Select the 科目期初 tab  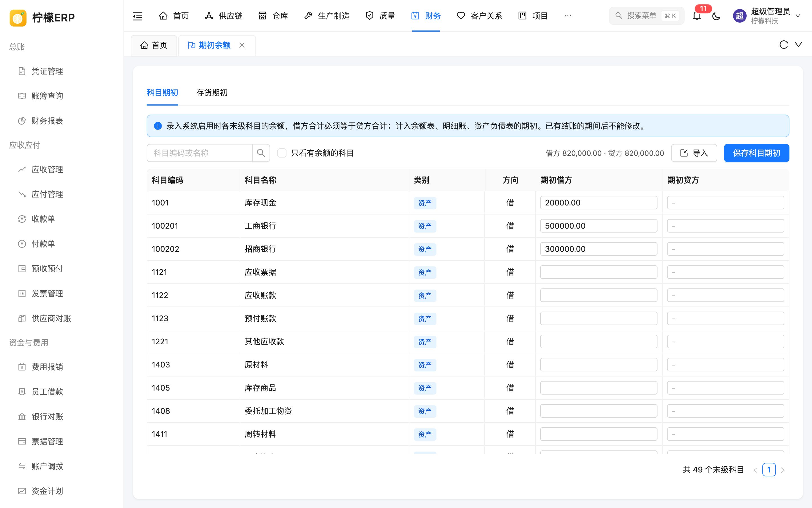pyautogui.click(x=162, y=93)
